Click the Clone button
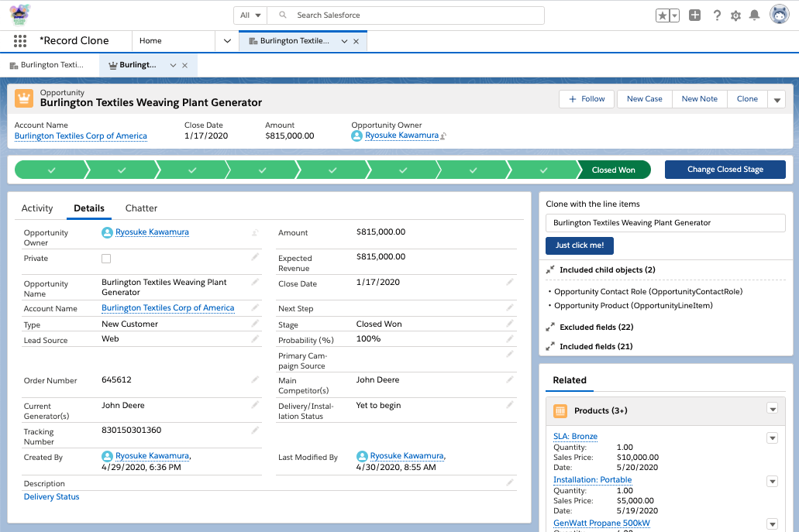Image resolution: width=799 pixels, height=532 pixels. coord(748,99)
